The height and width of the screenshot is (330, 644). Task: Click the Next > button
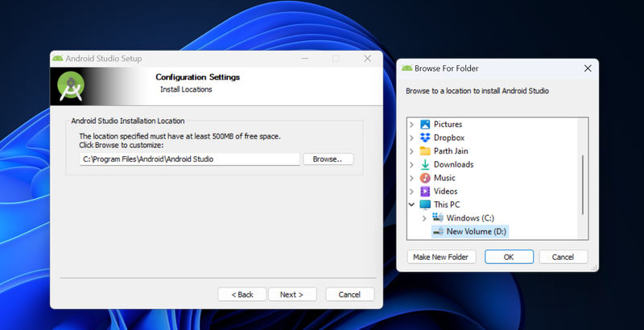[292, 295]
